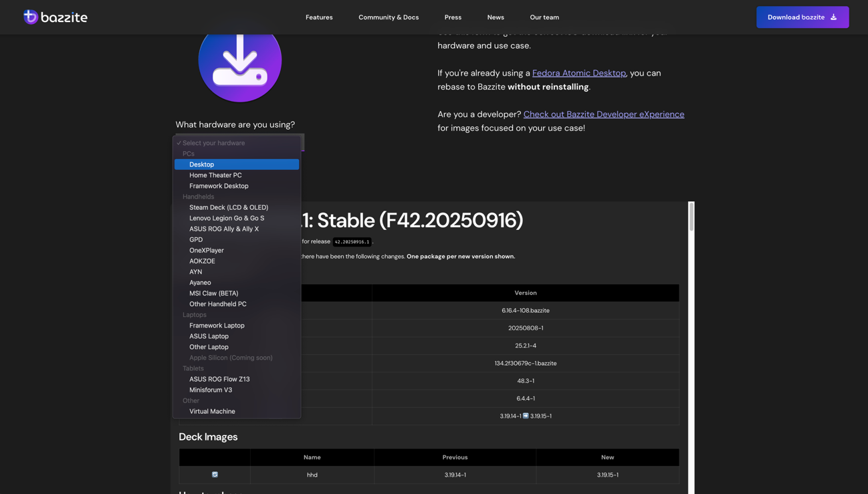Image resolution: width=868 pixels, height=494 pixels.
Task: Go to the Press page
Action: (x=453, y=17)
